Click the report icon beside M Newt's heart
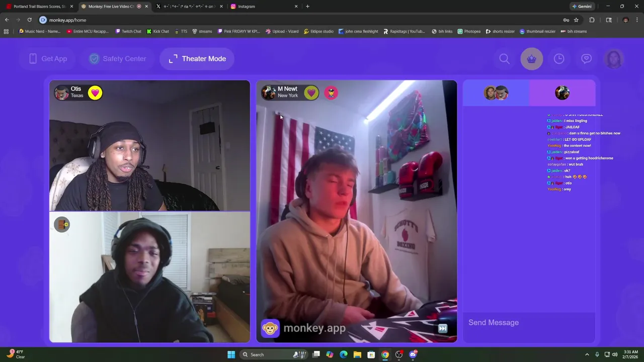 pos(331,93)
